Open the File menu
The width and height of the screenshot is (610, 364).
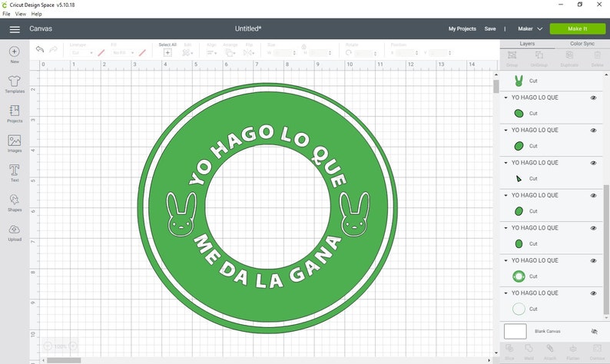6,14
